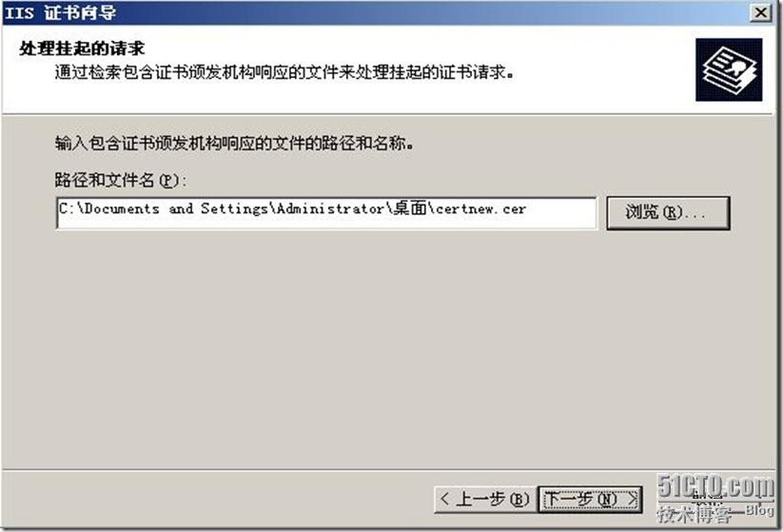
Task: Click the C: drive prefix in path
Action: 67,208
